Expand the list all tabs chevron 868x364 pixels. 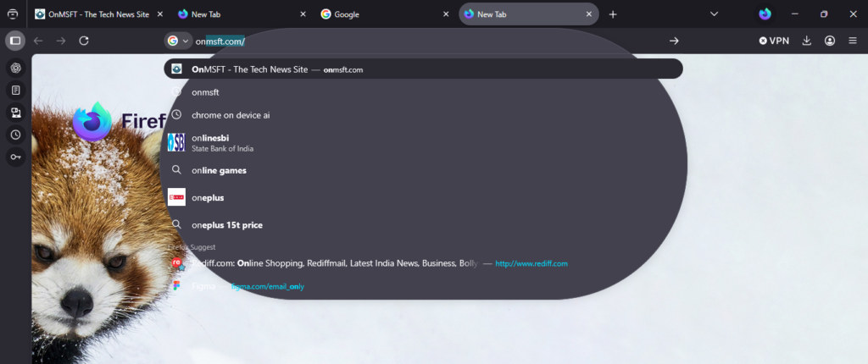pos(715,14)
